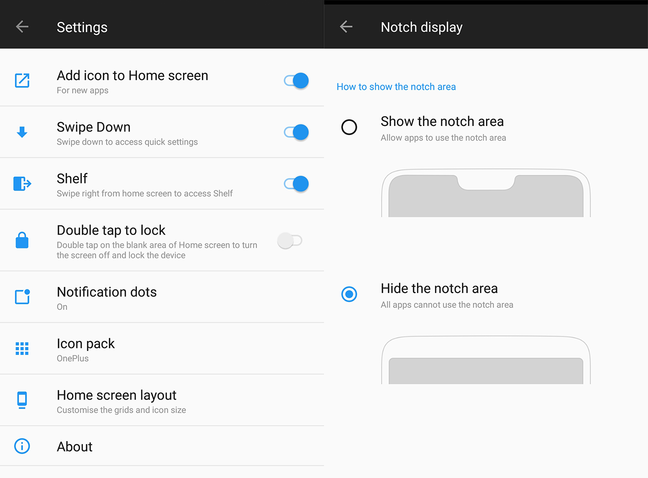Screen dimensions: 648x478
Task: Open the About entry
Action: [x=162, y=446]
